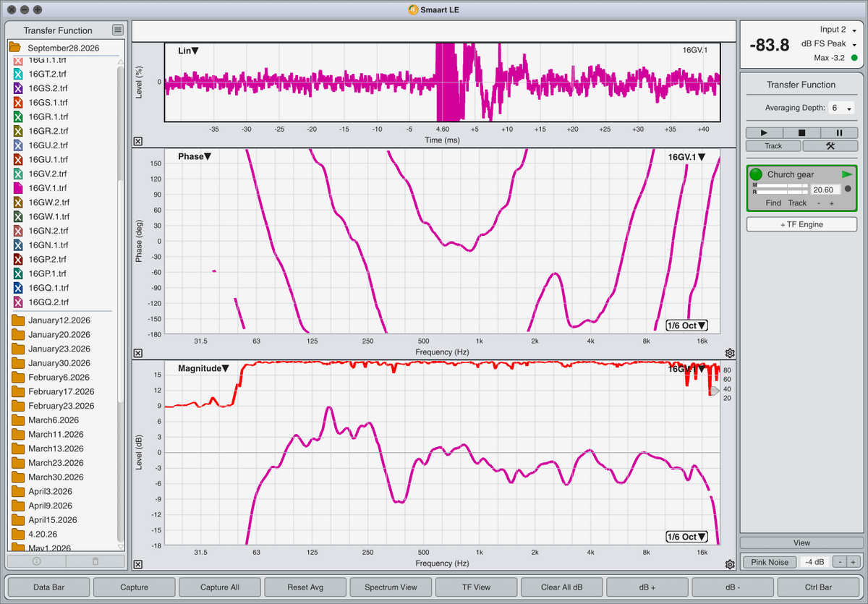Click Find in the Church gear engine
Screen dimensions: 868x604
point(773,203)
